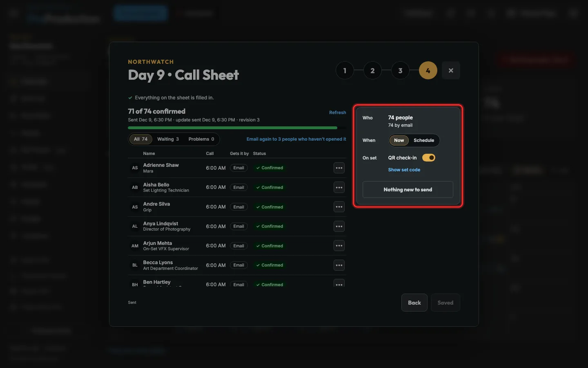The height and width of the screenshot is (368, 588).
Task: Click the Show set code link
Action: pos(404,170)
